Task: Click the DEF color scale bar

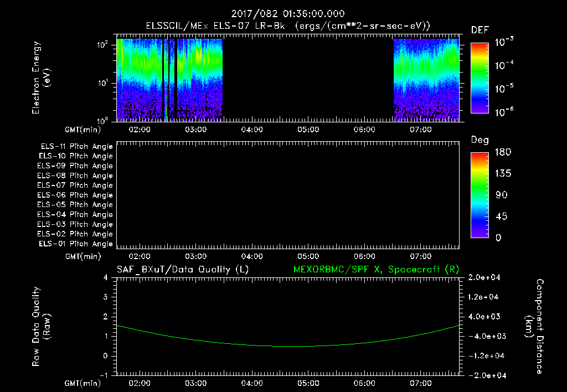Action: click(x=480, y=78)
